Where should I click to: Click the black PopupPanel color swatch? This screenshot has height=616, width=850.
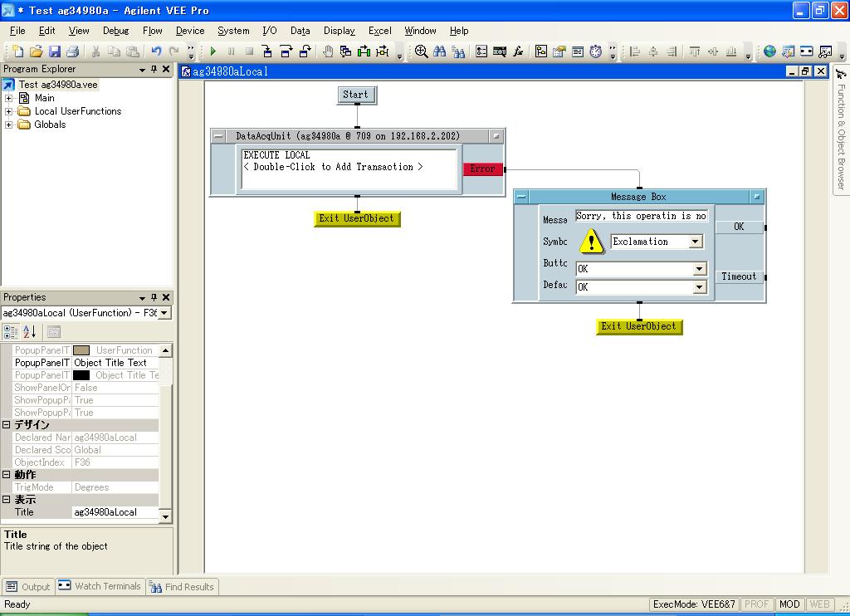(81, 375)
